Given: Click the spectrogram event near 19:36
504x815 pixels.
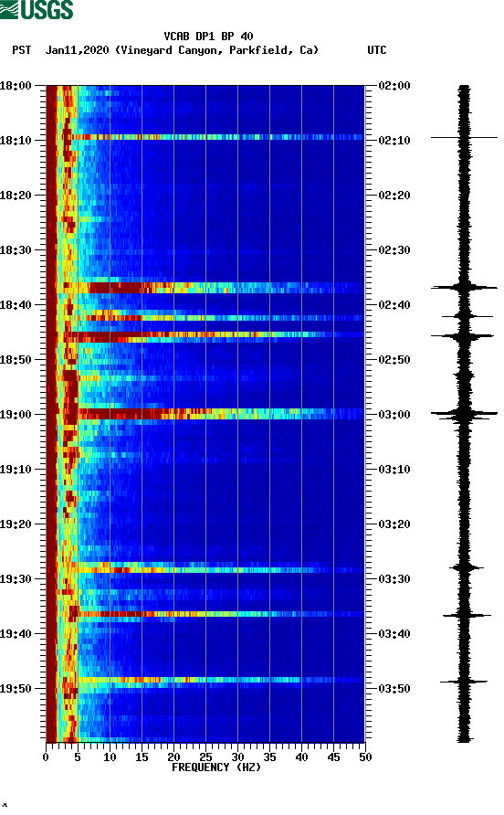Looking at the screenshot, I should [x=221, y=614].
